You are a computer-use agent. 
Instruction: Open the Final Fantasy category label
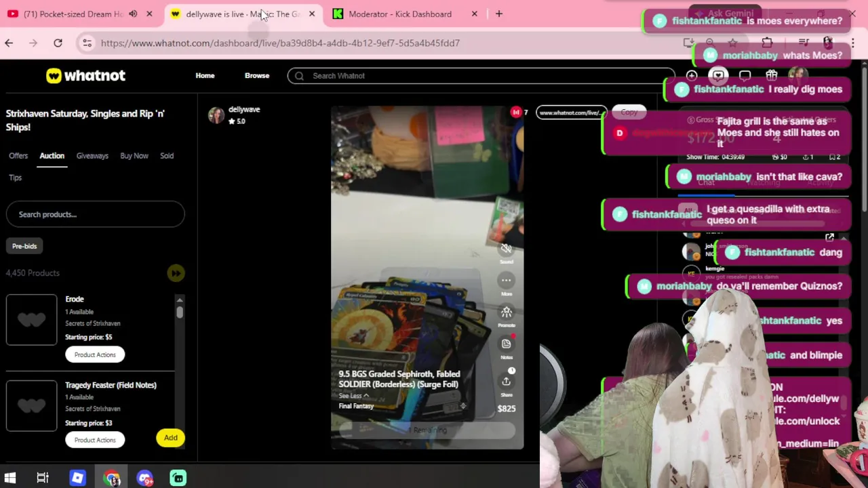tap(356, 406)
